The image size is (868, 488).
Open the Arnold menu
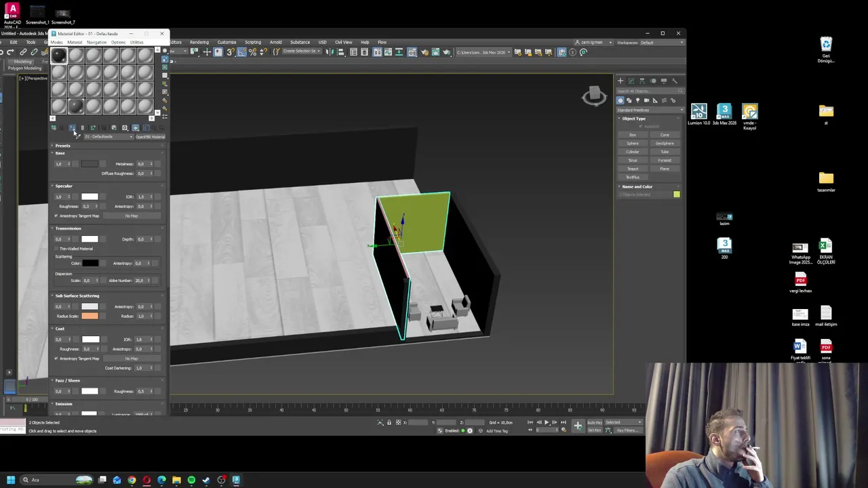pos(276,42)
